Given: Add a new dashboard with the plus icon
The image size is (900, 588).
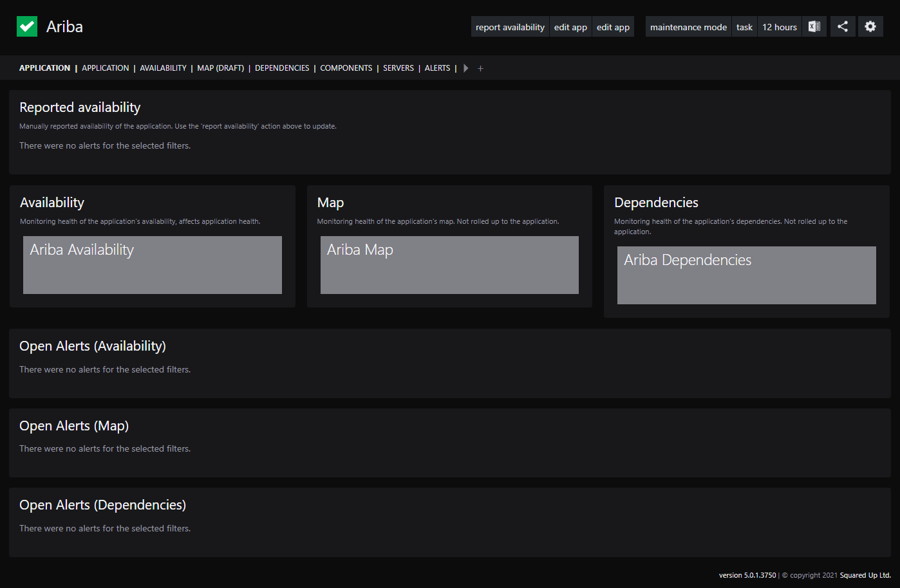Looking at the screenshot, I should coord(480,68).
